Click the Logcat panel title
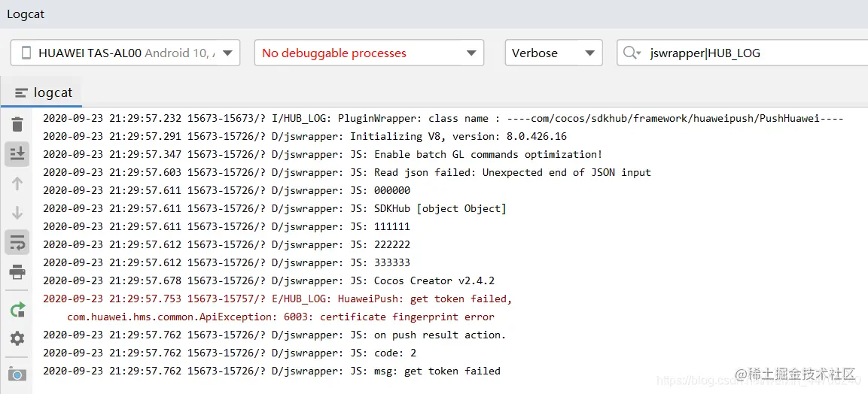The height and width of the screenshot is (394, 868). tap(26, 14)
